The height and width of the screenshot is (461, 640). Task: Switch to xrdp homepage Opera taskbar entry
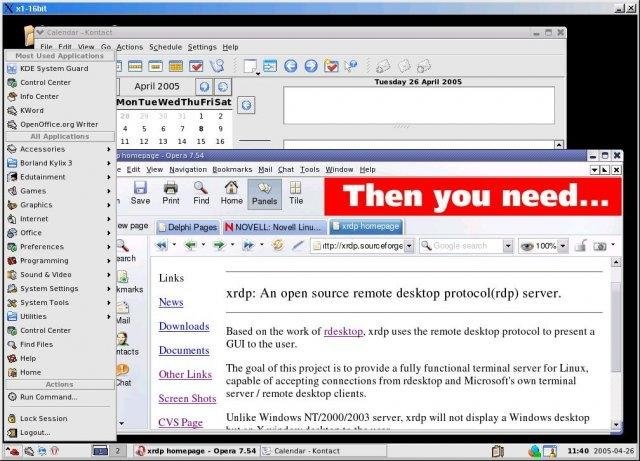point(197,451)
